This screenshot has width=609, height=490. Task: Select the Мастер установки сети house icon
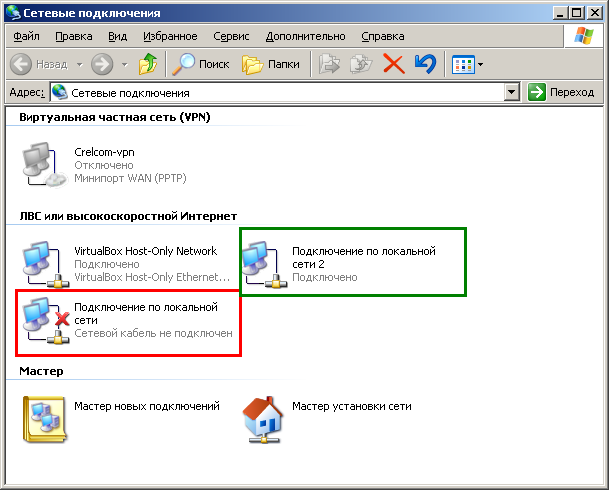pyautogui.click(x=263, y=419)
